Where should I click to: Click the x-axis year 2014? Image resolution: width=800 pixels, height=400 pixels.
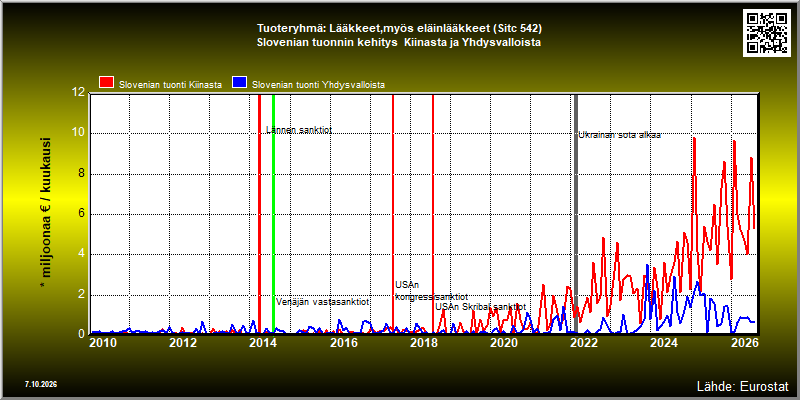[262, 343]
